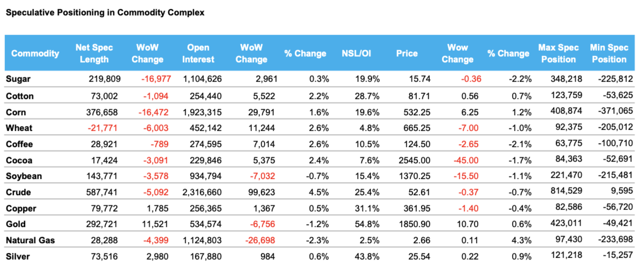644x265 pixels.
Task: Select the 'Cocoa' row label
Action: pyautogui.click(x=19, y=160)
